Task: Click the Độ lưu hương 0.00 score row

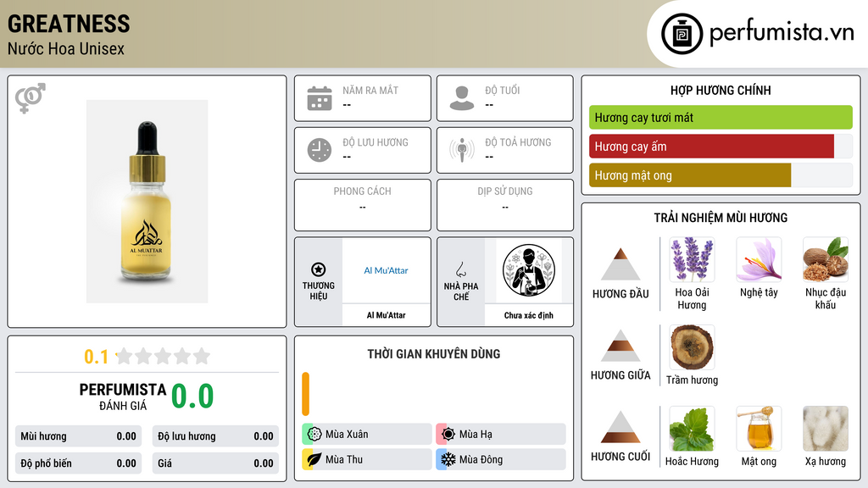Action: click(x=215, y=436)
